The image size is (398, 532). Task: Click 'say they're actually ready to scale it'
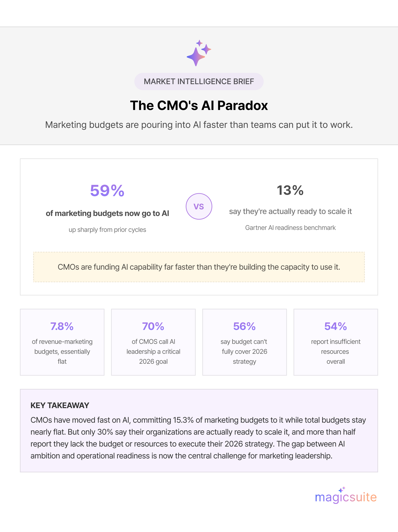(290, 211)
